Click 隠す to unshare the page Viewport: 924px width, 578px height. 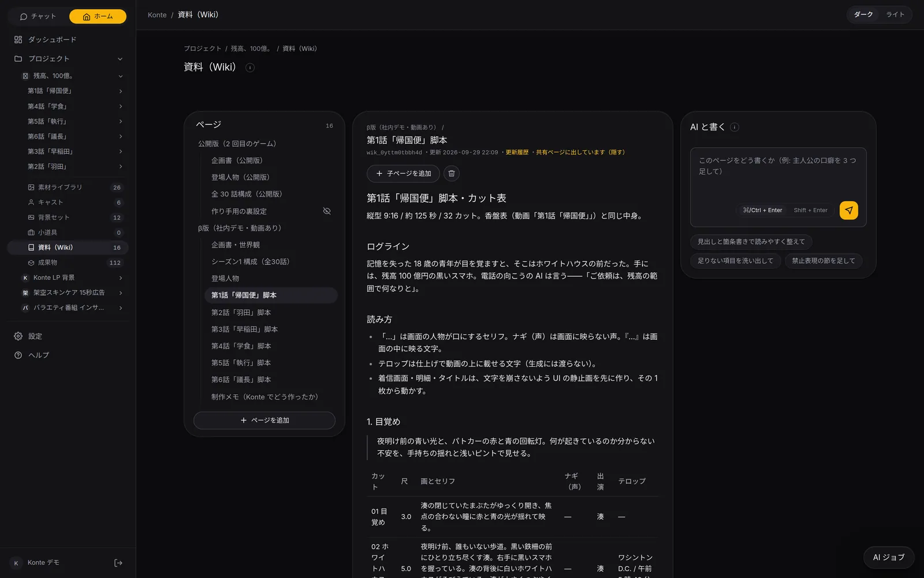(x=617, y=153)
